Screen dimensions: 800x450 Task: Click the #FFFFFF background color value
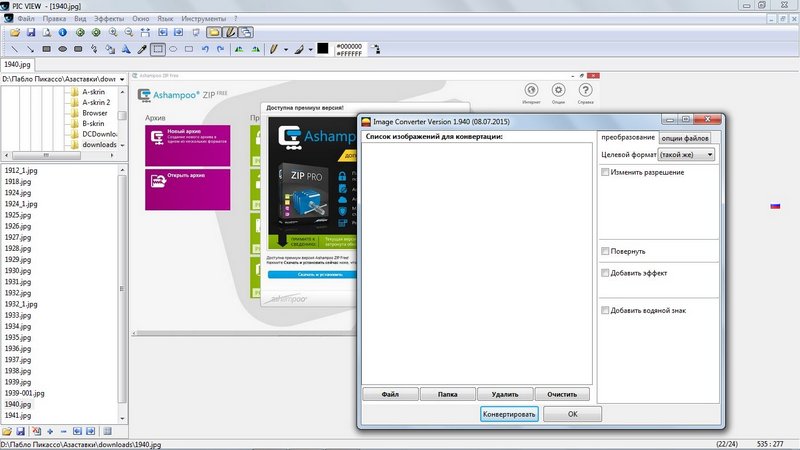349,53
